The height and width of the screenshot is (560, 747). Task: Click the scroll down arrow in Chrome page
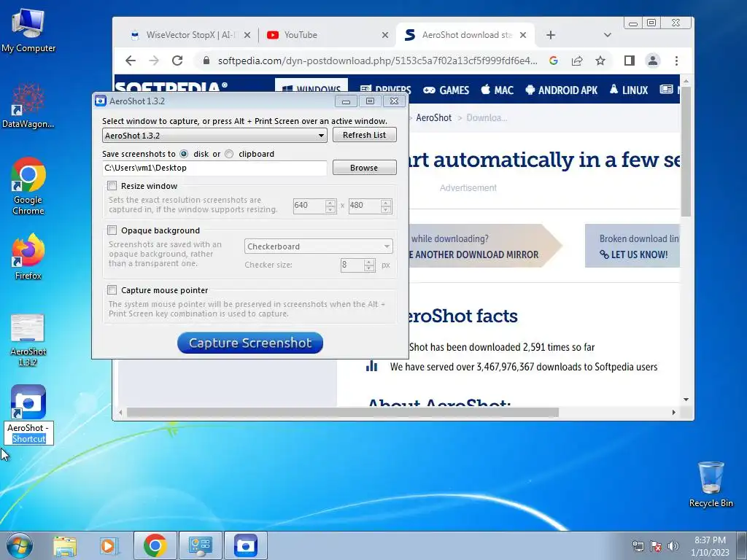686,400
